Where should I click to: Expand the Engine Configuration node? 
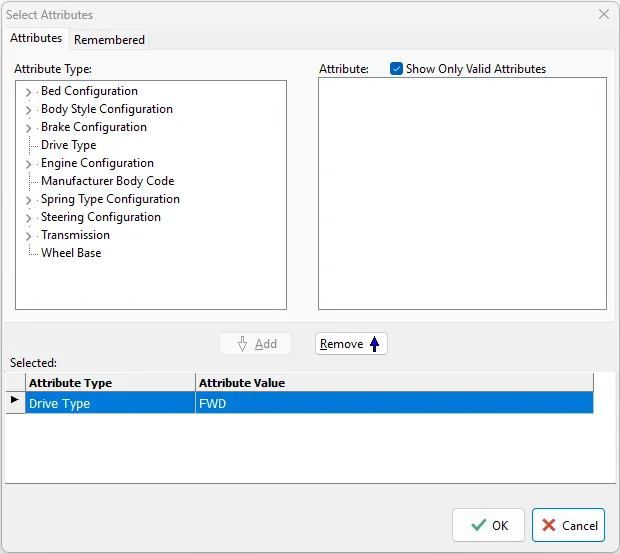pos(28,164)
